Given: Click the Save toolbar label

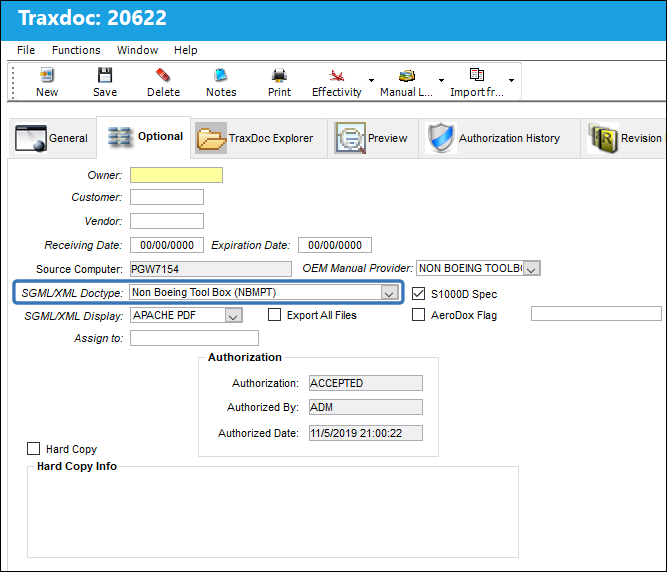Looking at the screenshot, I should 105,92.
